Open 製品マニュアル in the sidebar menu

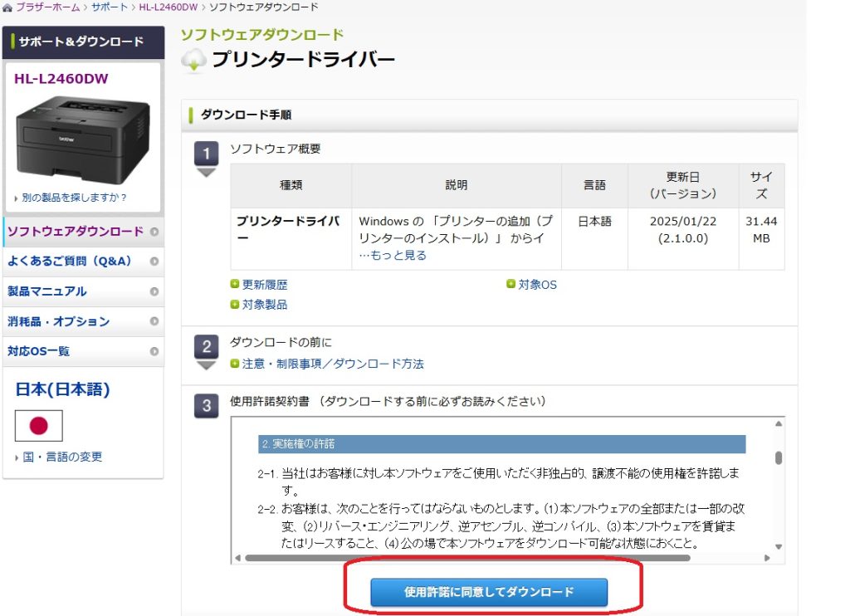click(x=47, y=291)
